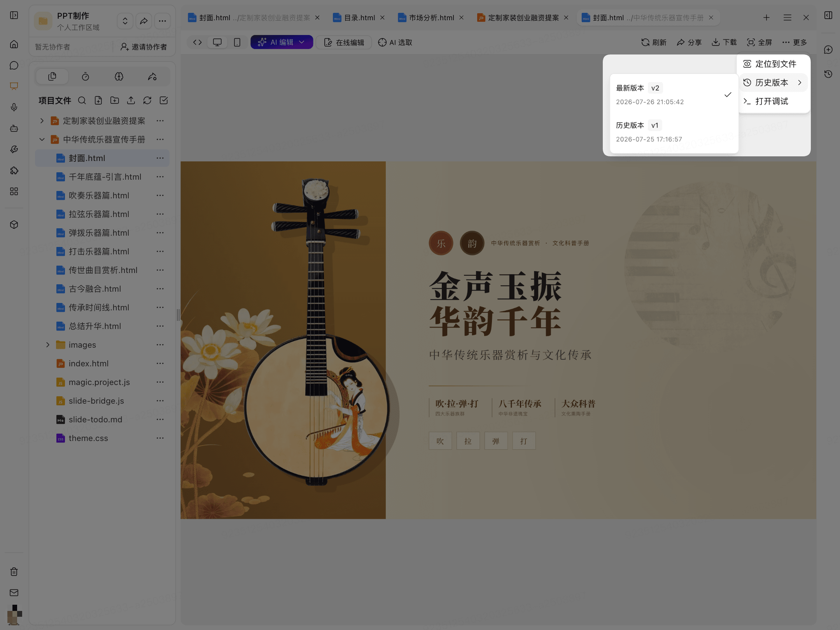This screenshot has height=630, width=840.
Task: Open the robot agent sidebar icon
Action: [x=14, y=128]
